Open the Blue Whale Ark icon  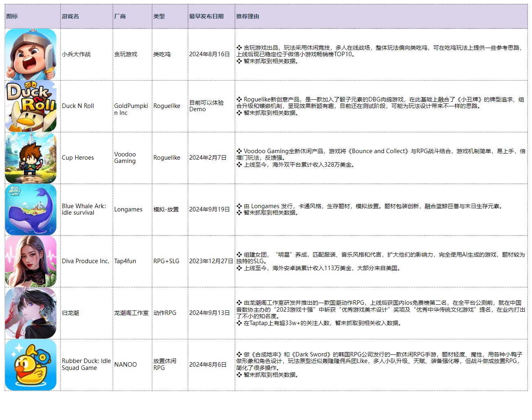pyautogui.click(x=31, y=210)
